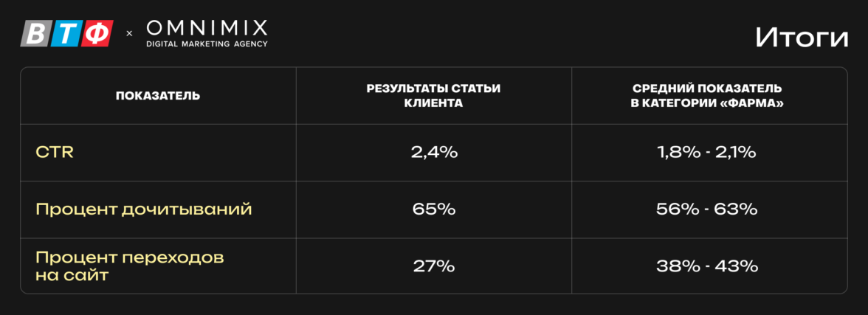Click the 38% - 43% average range
Viewport: 868px width, 315px height.
(707, 266)
